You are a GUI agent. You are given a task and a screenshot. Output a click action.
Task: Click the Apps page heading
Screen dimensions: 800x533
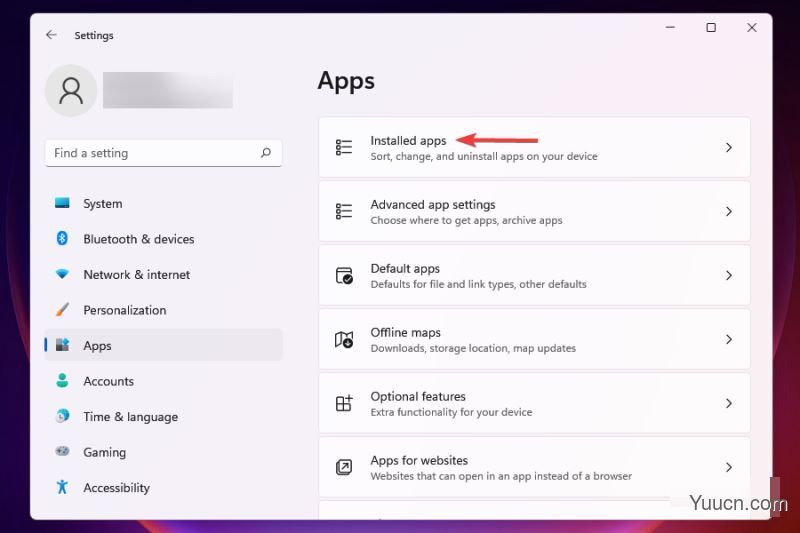pyautogui.click(x=346, y=82)
